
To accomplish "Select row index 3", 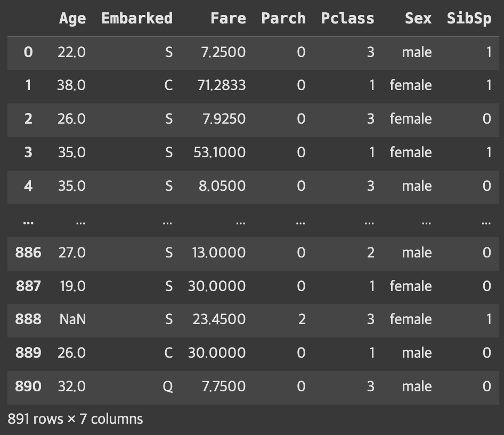I will 28,152.
